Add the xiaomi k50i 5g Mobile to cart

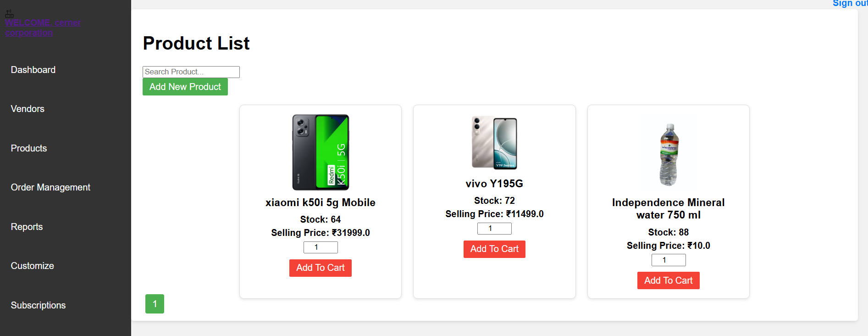coord(320,268)
